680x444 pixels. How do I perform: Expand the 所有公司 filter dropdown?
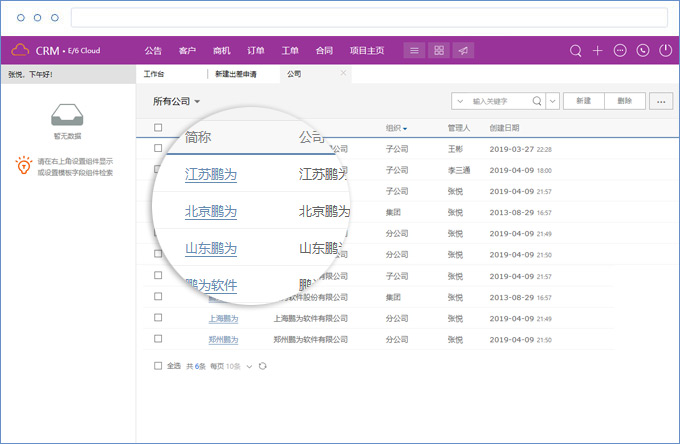pyautogui.click(x=177, y=101)
